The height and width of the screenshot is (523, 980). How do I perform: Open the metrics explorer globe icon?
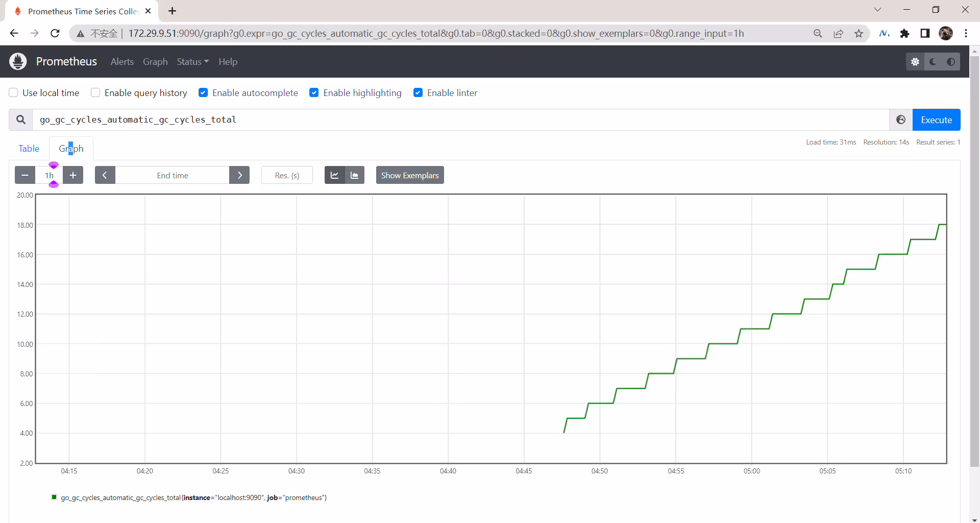(x=901, y=120)
